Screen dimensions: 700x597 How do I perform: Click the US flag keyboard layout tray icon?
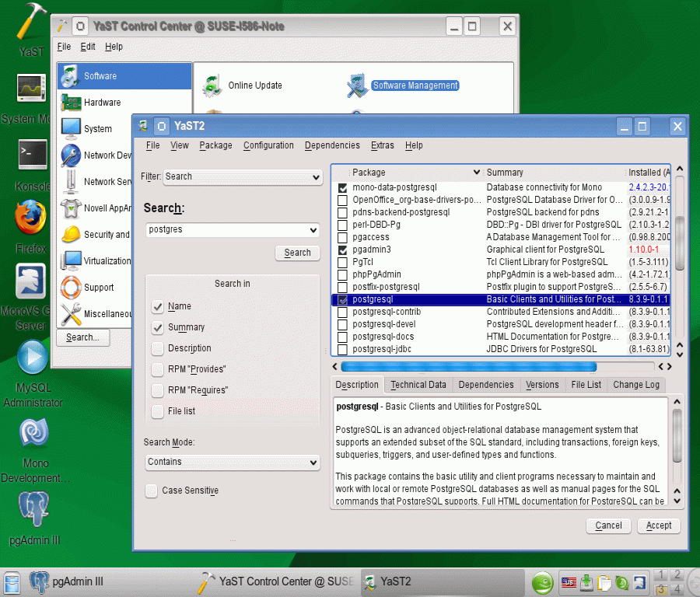pos(569,582)
